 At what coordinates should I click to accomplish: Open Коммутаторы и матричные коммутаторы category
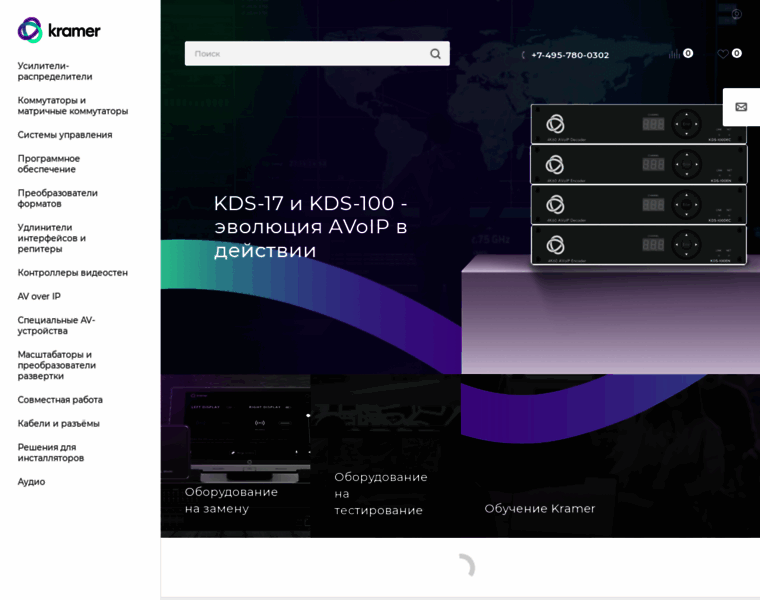coord(73,106)
